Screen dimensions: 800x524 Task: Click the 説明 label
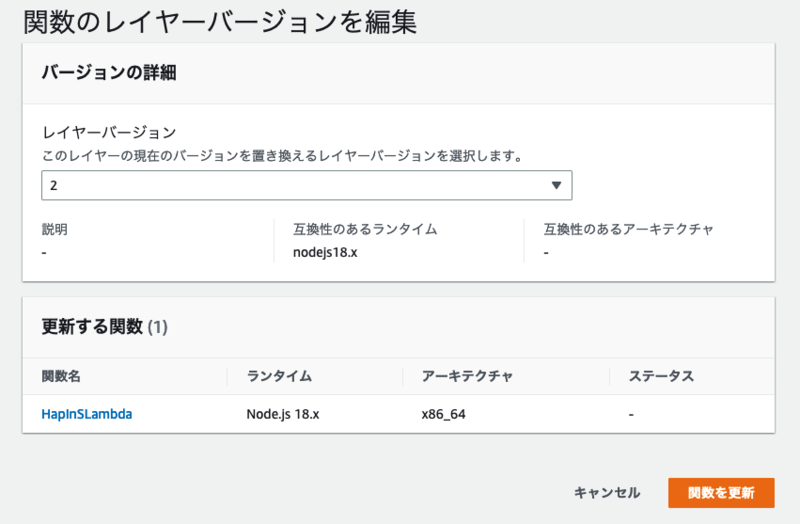click(x=54, y=229)
